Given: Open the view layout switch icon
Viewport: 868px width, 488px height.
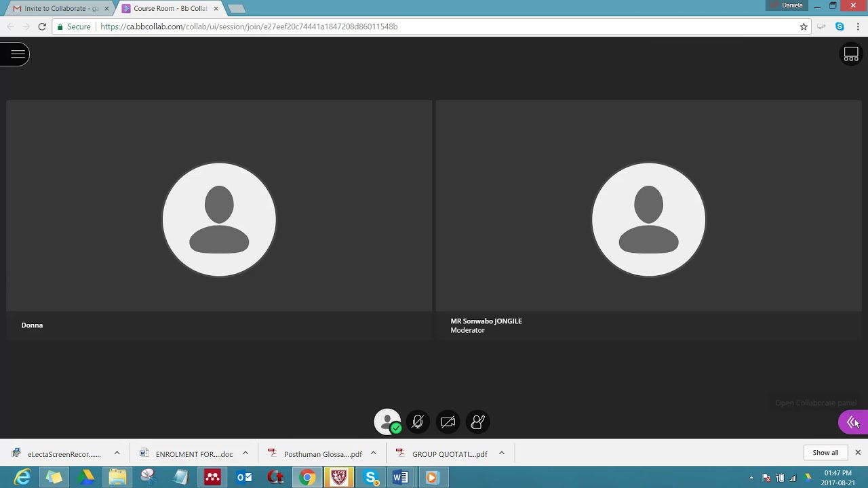Looking at the screenshot, I should coord(851,54).
